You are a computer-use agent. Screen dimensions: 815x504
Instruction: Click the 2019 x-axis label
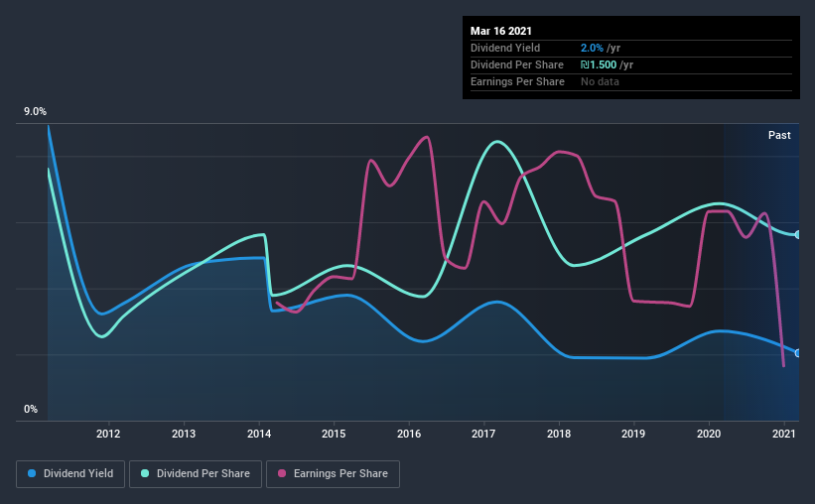pyautogui.click(x=633, y=434)
